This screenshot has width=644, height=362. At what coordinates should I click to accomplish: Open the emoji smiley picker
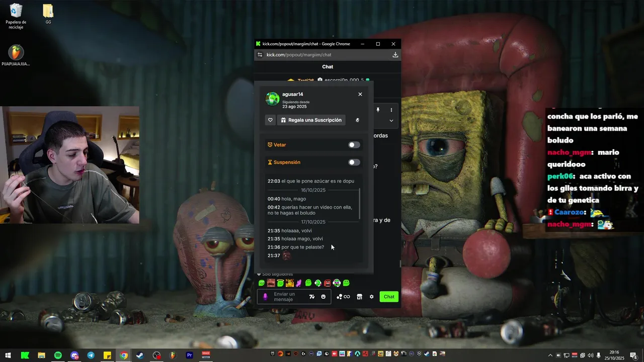point(324,297)
